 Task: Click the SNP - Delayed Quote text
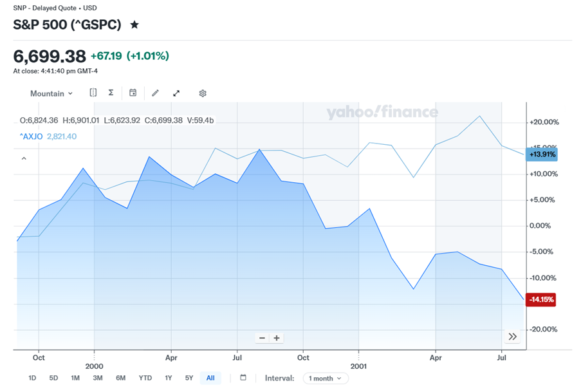tap(44, 8)
